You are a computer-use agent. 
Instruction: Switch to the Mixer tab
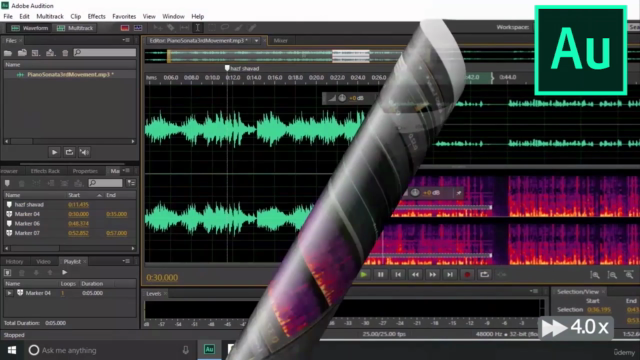(x=280, y=40)
